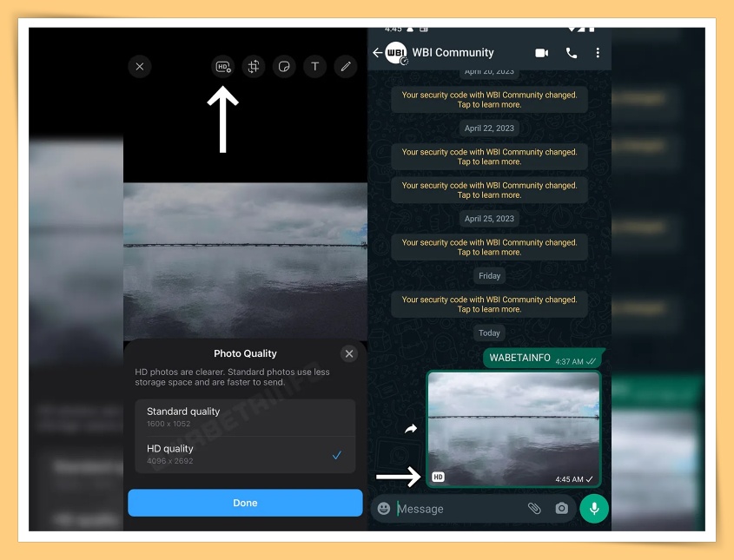Image resolution: width=734 pixels, height=560 pixels.
Task: Open WBI Community profile picture
Action: 396,53
